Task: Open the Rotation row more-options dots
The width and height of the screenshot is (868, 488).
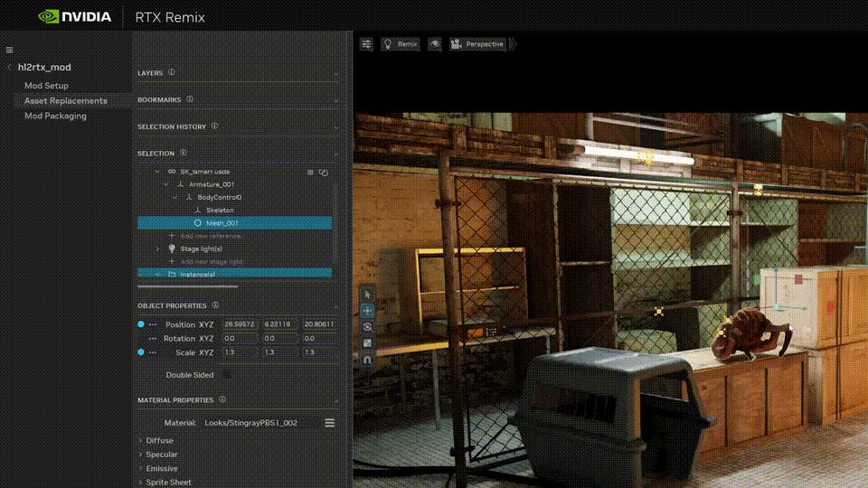Action: tap(153, 339)
